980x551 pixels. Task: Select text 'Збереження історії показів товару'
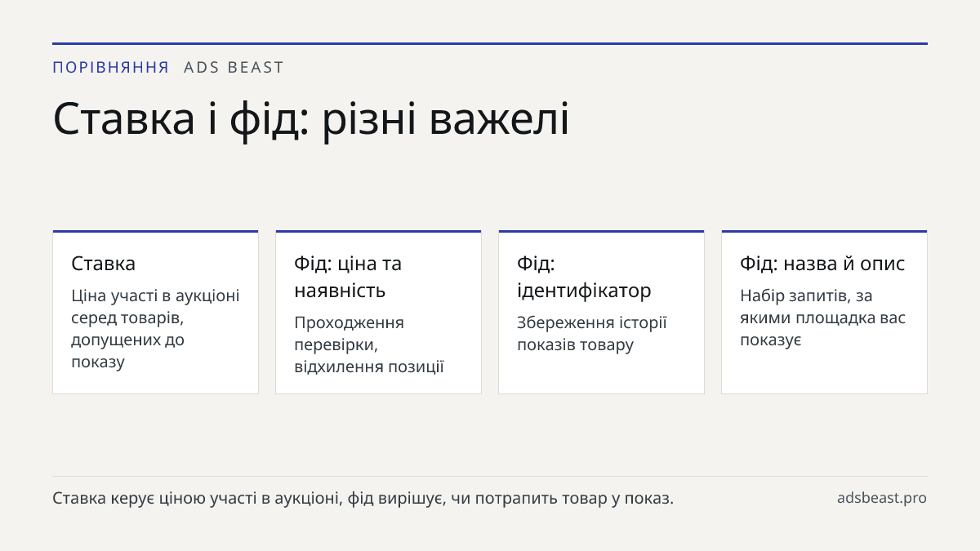[x=592, y=333]
